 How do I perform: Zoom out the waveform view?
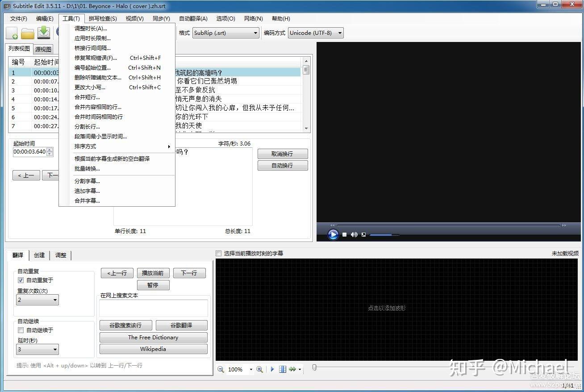(220, 369)
